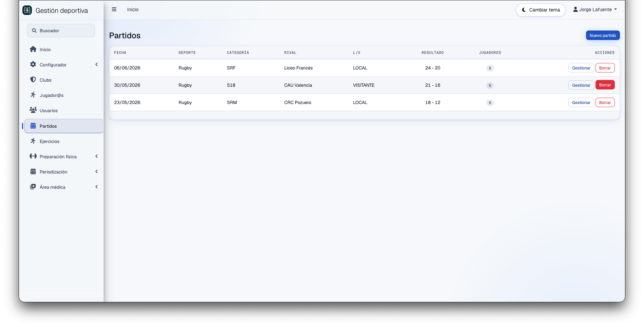Viewport: 644px width, 327px height.
Task: Open Usuarios via the group icon
Action: pyautogui.click(x=33, y=110)
